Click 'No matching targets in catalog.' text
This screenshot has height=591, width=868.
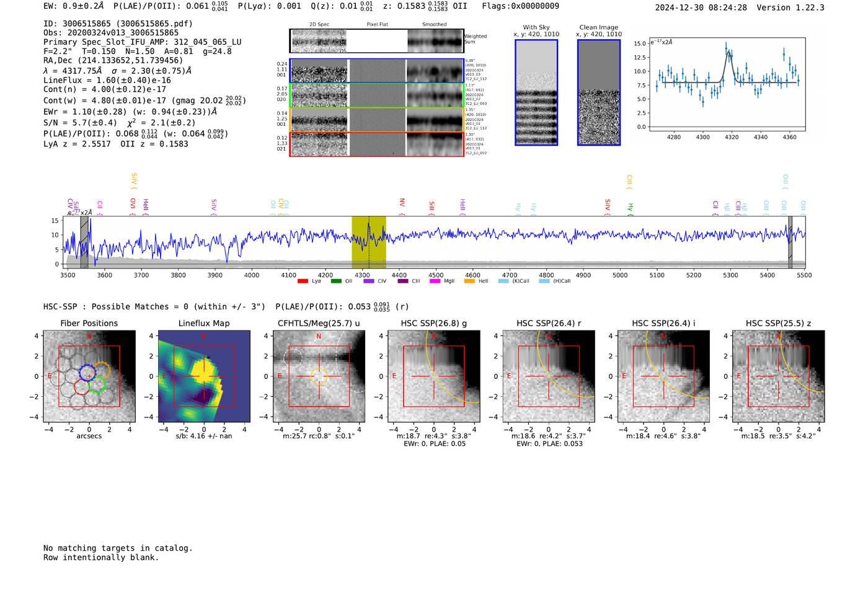(118, 548)
